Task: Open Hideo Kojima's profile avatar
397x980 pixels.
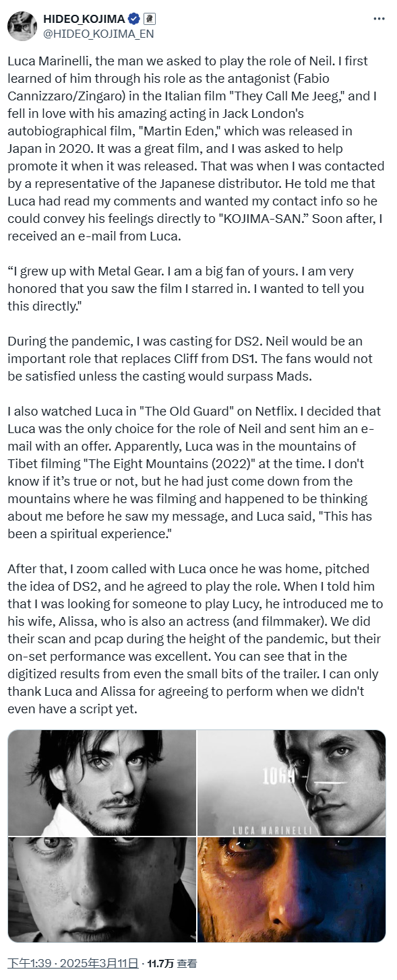Action: tap(22, 26)
